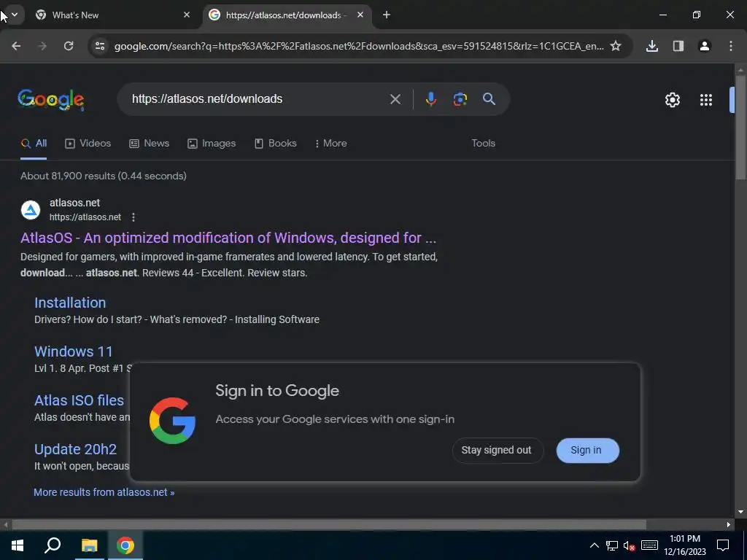Switch to Images results

tap(212, 144)
